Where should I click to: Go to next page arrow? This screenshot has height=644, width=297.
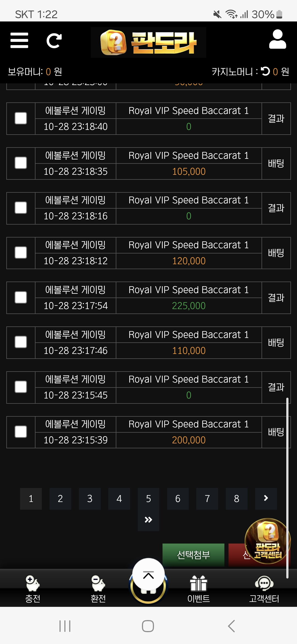tap(266, 498)
